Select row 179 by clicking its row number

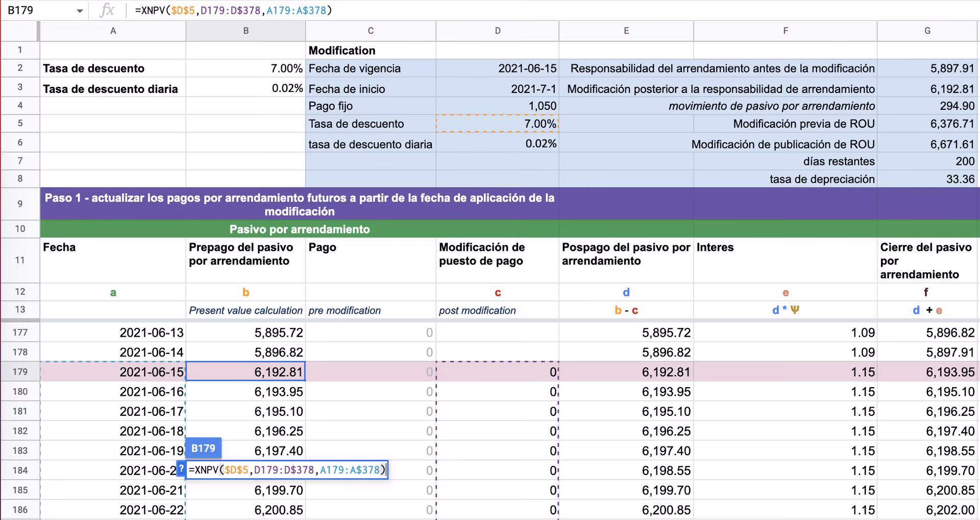pos(20,371)
